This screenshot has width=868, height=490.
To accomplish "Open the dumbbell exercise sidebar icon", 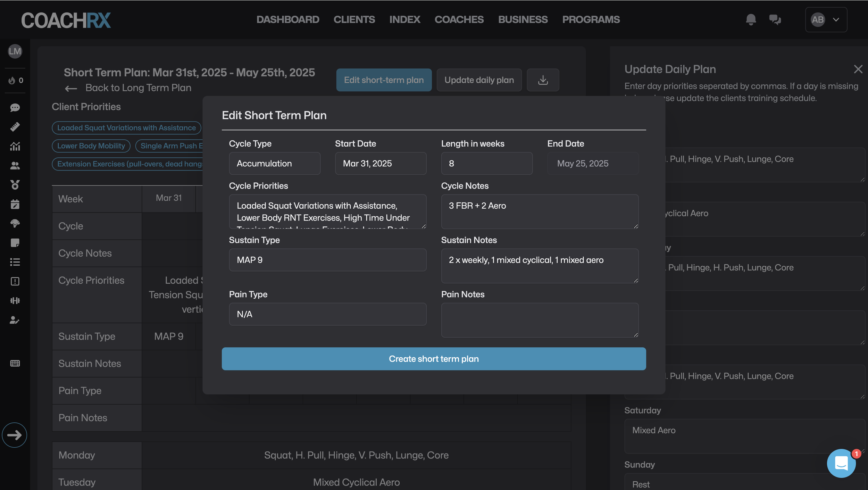I will (15, 300).
